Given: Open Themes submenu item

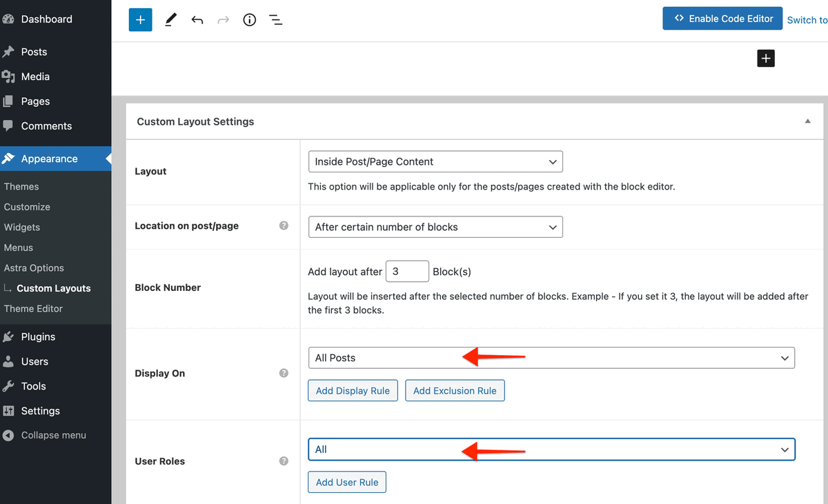Looking at the screenshot, I should point(21,187).
